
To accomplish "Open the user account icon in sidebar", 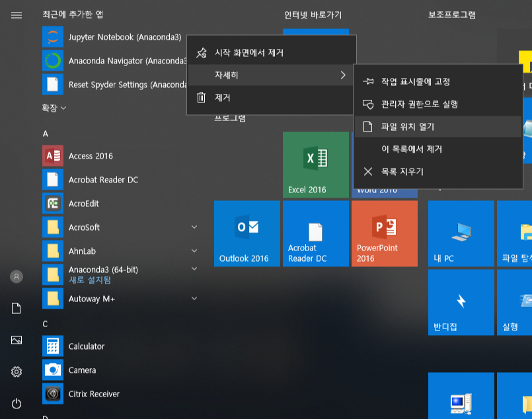I will (17, 276).
